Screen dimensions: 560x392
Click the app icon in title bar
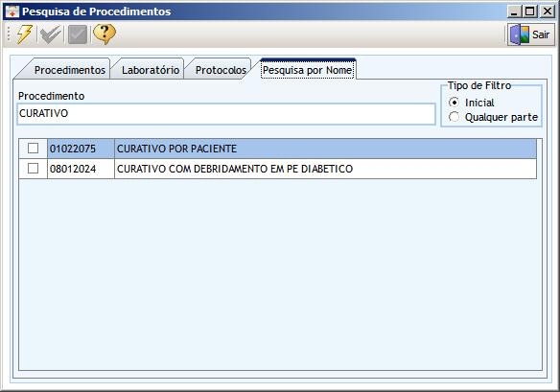[x=12, y=12]
